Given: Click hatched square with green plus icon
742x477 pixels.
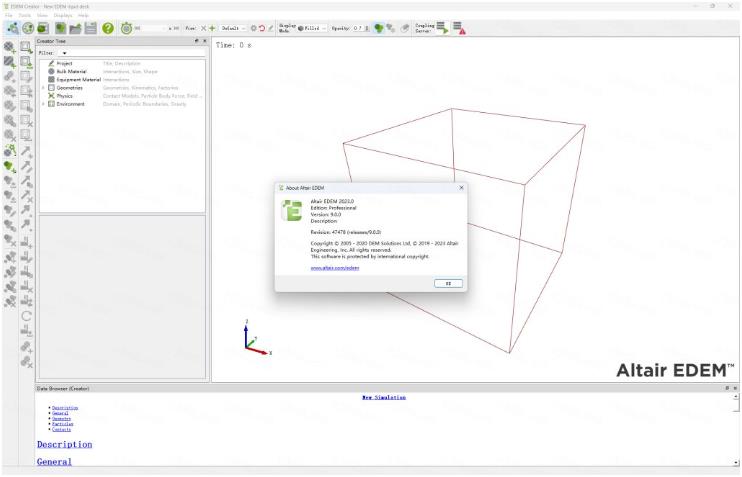Looking at the screenshot, I should [x=9, y=62].
